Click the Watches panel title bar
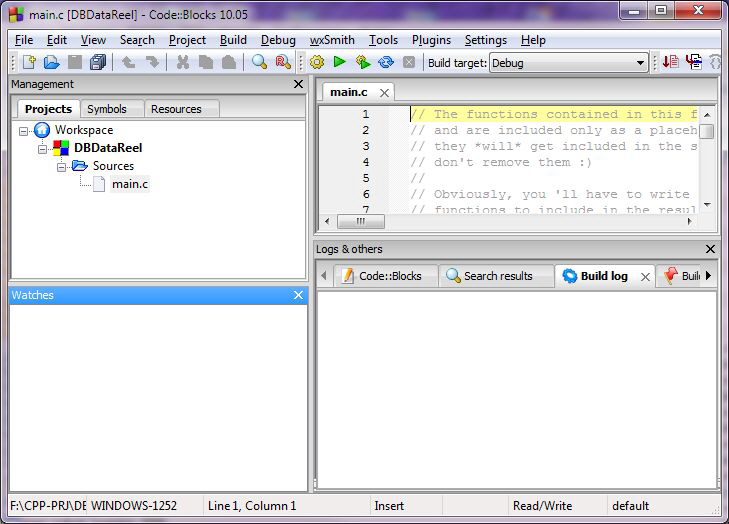 [159, 295]
